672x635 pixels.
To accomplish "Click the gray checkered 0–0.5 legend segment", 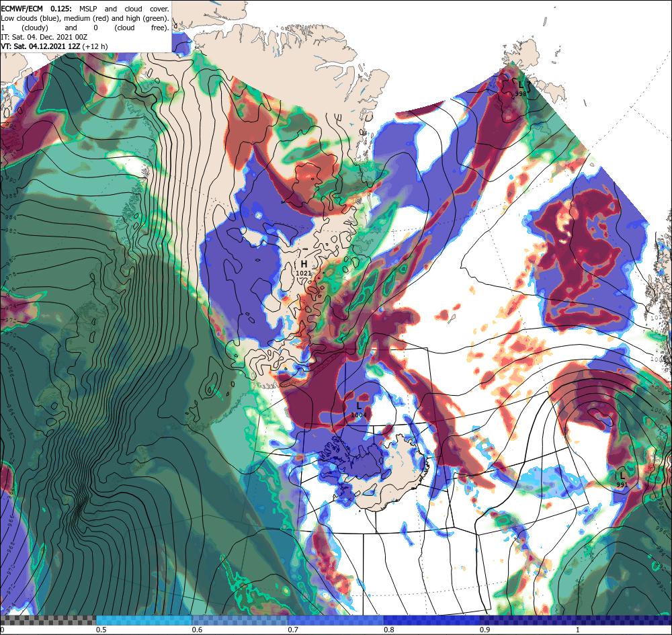I will pos(48,620).
